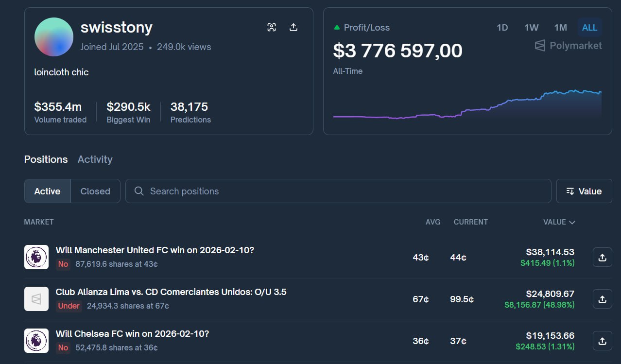This screenshot has height=364, width=621.
Task: Share the Alianza Lima position via its export icon
Action: pyautogui.click(x=602, y=299)
